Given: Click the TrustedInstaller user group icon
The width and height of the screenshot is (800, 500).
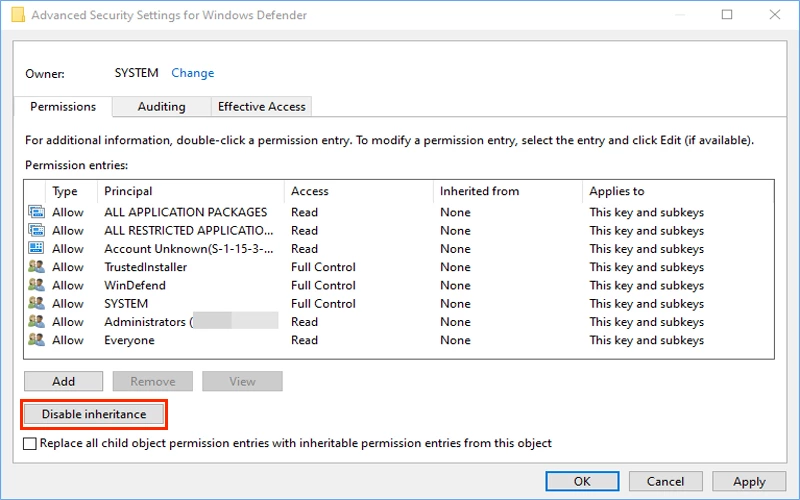Looking at the screenshot, I should (36, 267).
